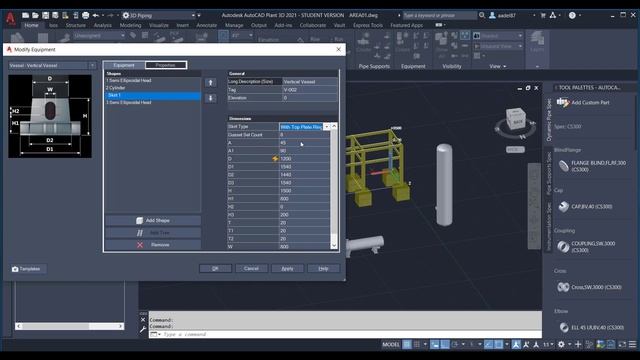
Task: Open the Structure ribbon tab
Action: tap(76, 25)
